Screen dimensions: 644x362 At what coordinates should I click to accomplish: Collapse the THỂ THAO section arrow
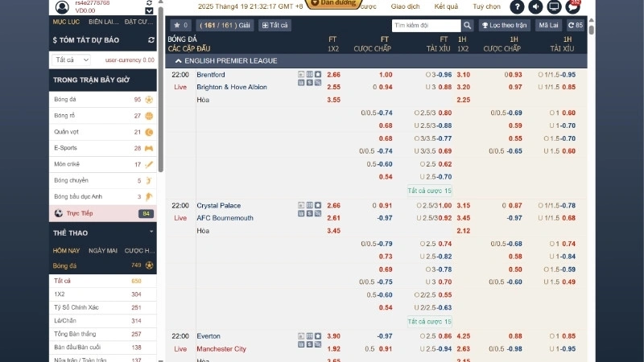click(x=151, y=232)
